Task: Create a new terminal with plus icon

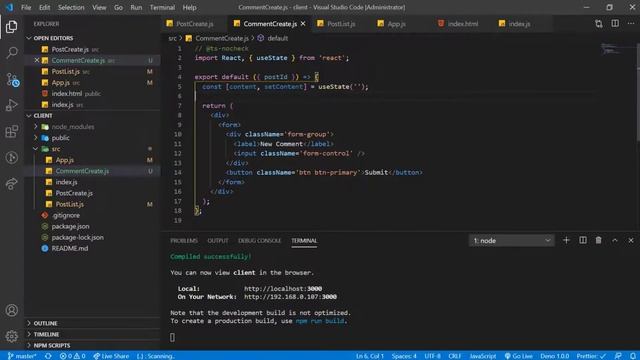Action: [x=566, y=240]
